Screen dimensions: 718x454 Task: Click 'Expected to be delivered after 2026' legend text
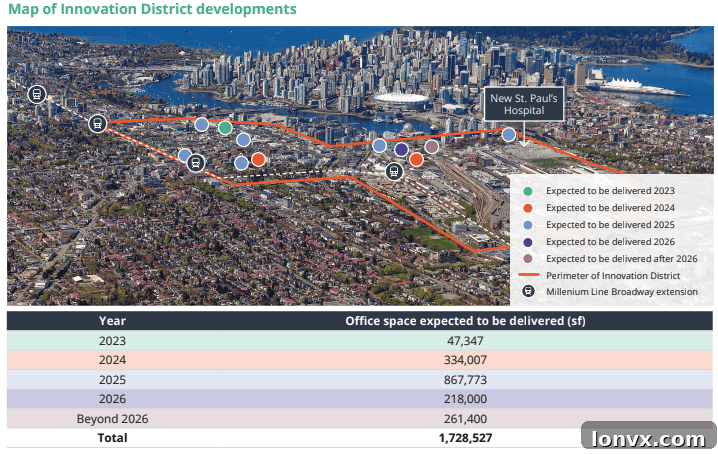(x=621, y=258)
